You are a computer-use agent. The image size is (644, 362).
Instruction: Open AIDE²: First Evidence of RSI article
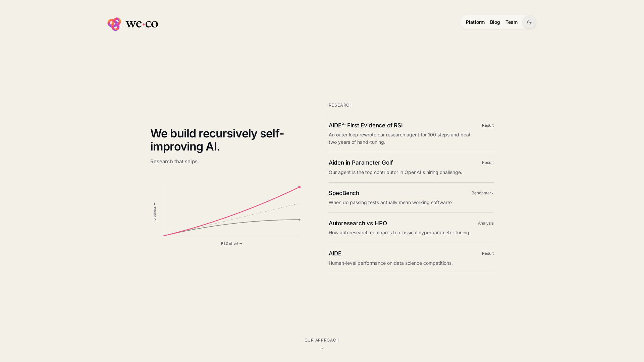[411, 133]
